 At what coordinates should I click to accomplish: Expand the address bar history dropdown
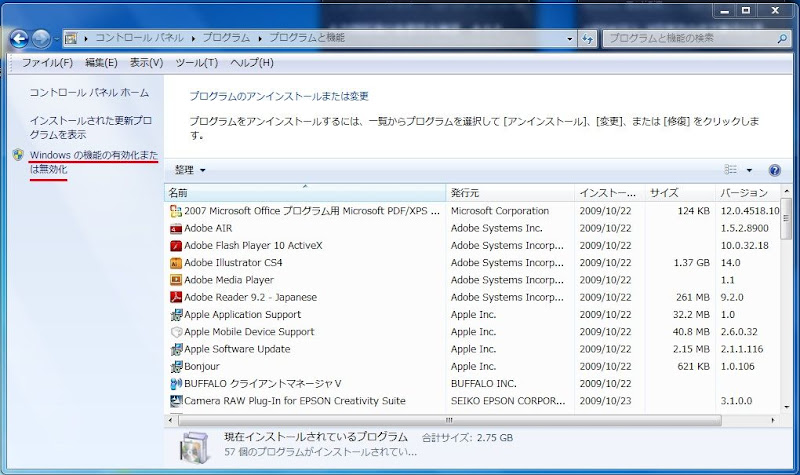pyautogui.click(x=570, y=39)
